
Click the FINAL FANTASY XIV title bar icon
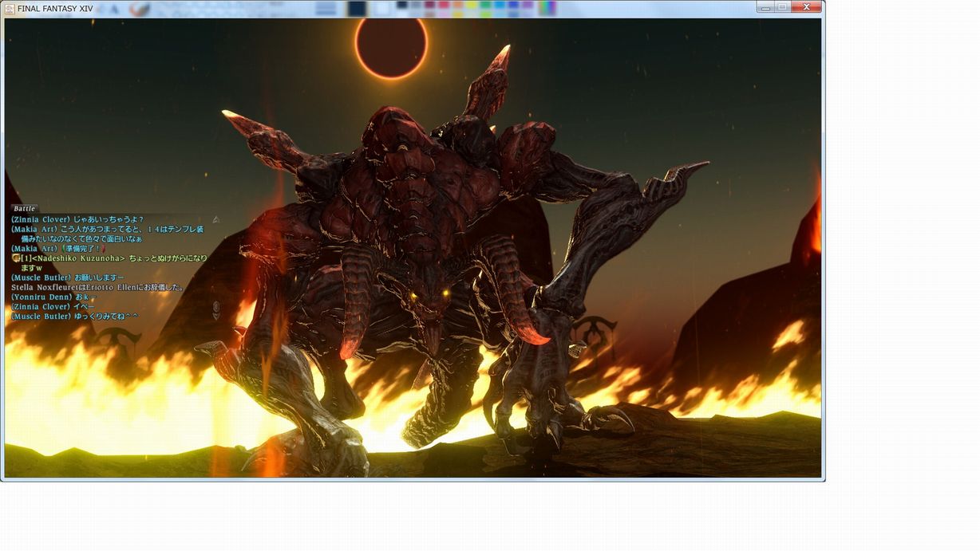click(10, 8)
